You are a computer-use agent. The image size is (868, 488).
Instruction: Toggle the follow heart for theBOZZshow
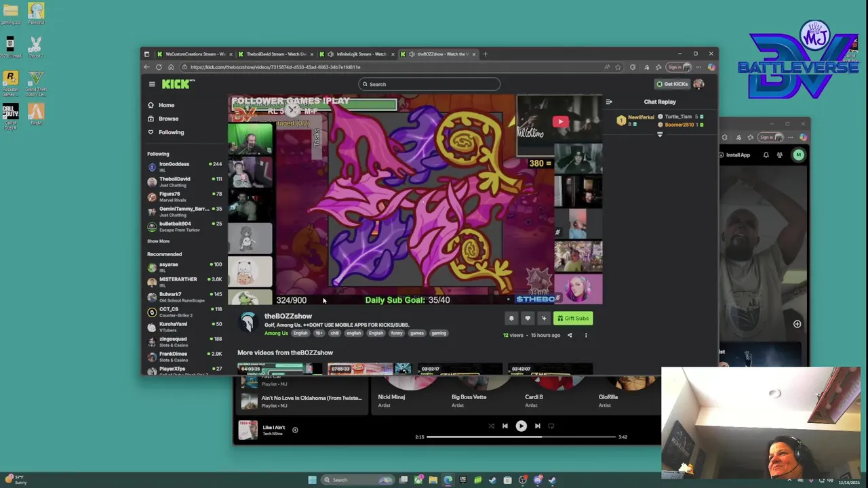pyautogui.click(x=528, y=318)
